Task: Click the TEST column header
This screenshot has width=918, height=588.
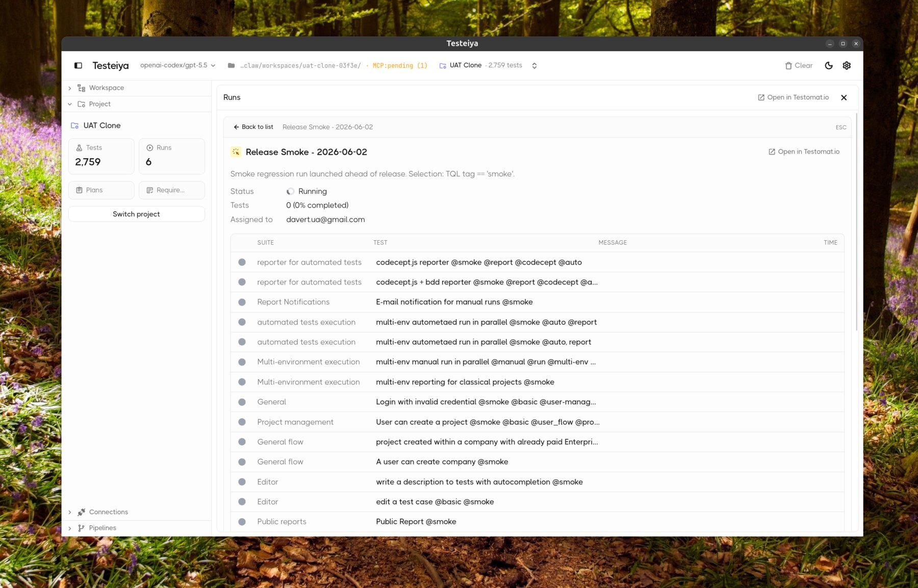Action: 380,243
